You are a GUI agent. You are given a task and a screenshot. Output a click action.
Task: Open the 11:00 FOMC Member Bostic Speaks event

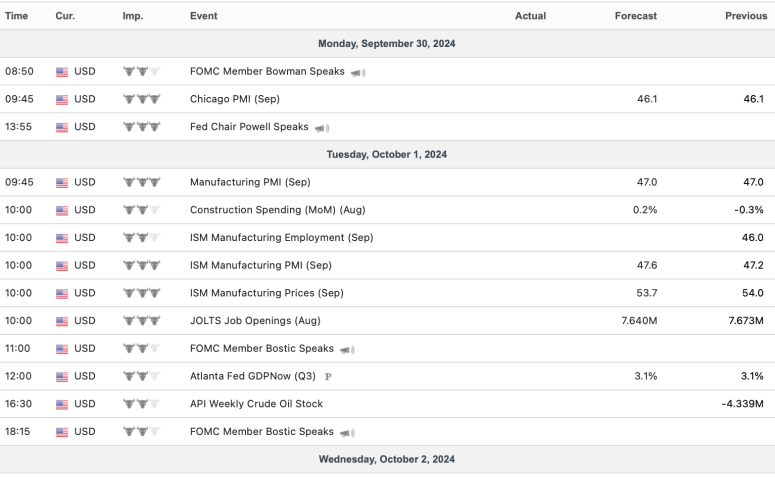click(261, 348)
